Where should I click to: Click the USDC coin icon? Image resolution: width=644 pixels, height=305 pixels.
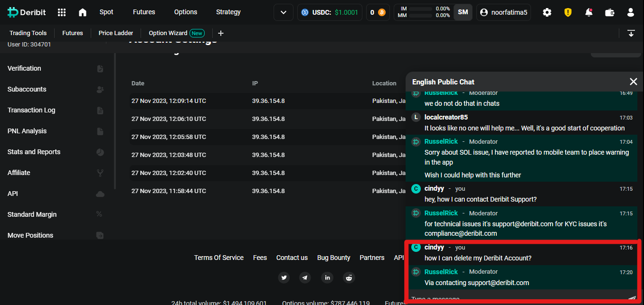305,12
